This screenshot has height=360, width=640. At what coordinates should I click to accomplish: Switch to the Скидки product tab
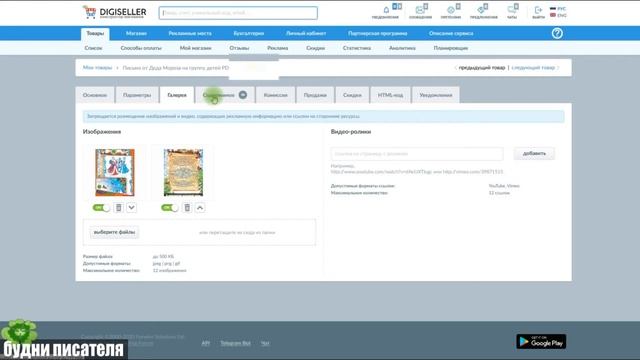pyautogui.click(x=352, y=95)
